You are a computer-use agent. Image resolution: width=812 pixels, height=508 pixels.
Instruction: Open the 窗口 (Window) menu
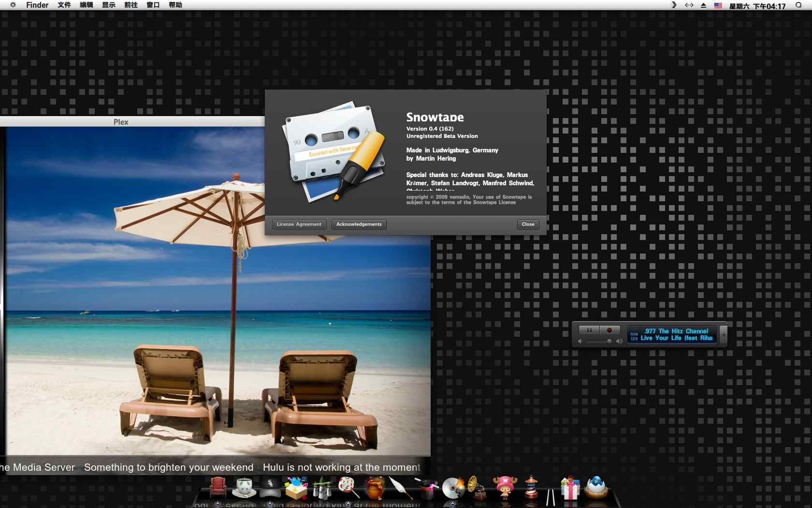tap(153, 5)
